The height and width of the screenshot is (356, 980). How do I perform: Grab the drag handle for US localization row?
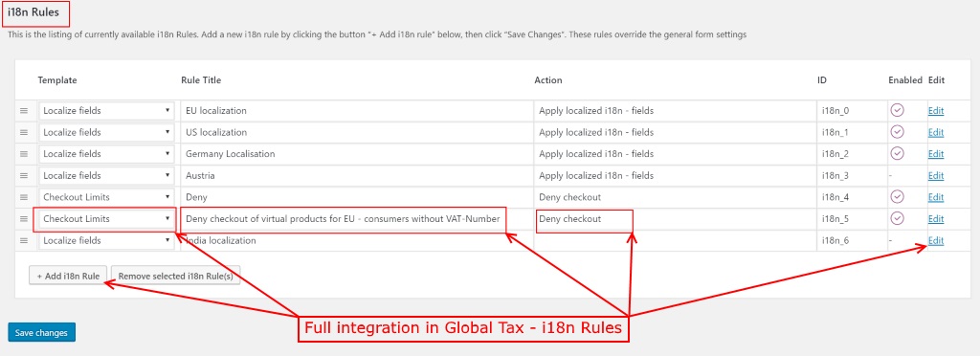pyautogui.click(x=24, y=132)
